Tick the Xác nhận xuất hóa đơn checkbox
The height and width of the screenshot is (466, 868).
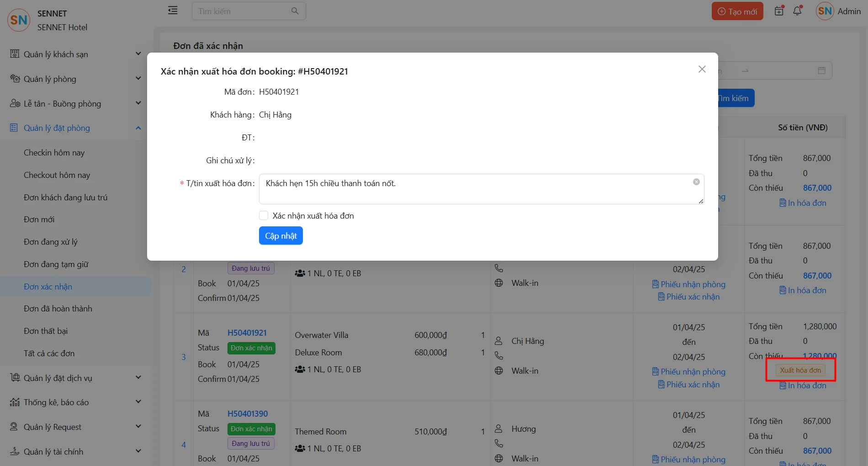click(264, 215)
